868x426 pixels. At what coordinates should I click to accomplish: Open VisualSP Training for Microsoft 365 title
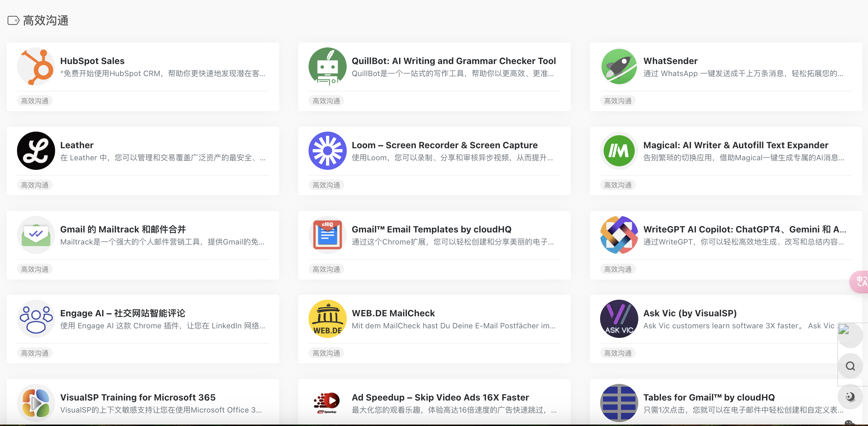(138, 397)
